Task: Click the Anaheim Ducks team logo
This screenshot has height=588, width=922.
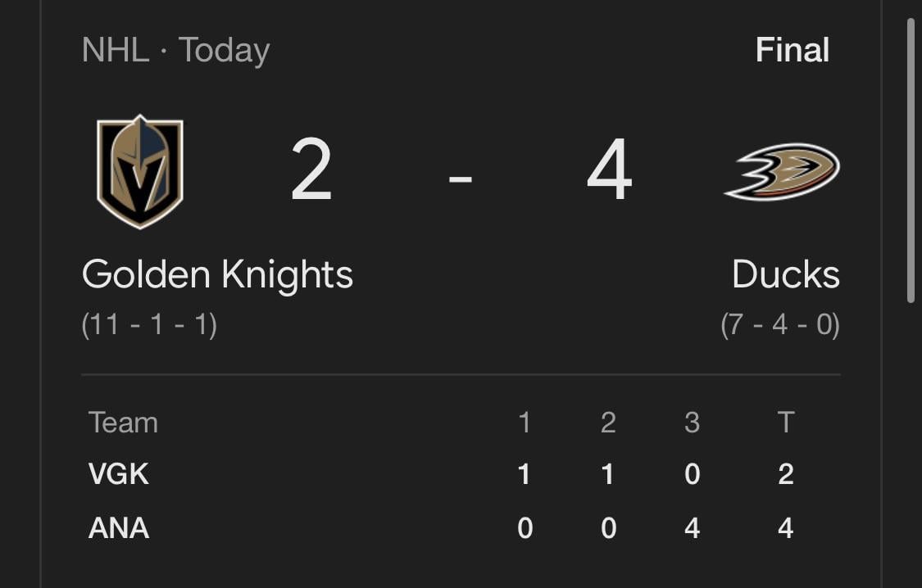Action: coord(782,171)
